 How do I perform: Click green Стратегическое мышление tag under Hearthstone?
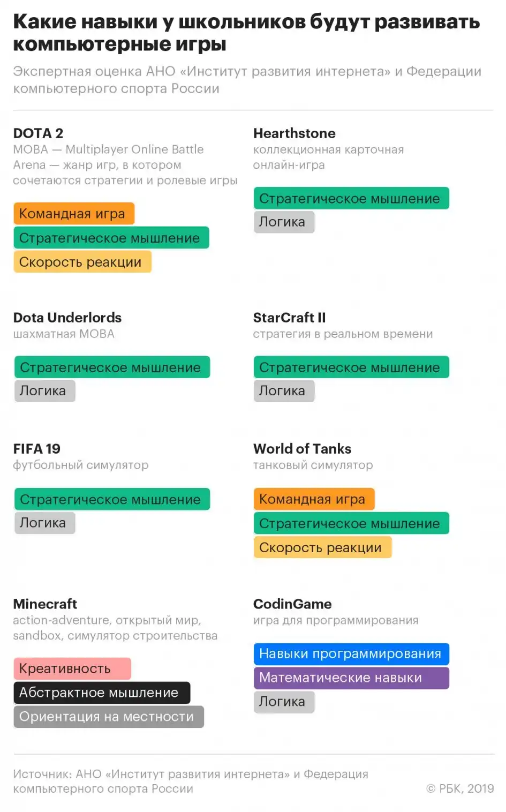[351, 199]
